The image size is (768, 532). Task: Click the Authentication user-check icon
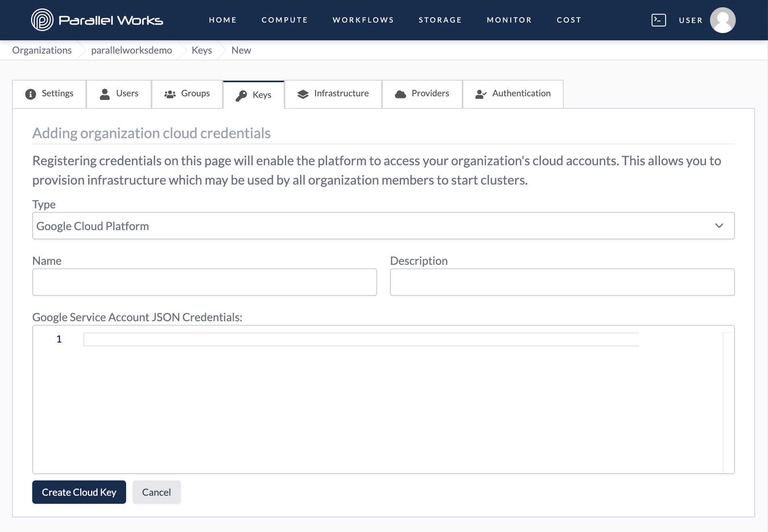pos(481,94)
